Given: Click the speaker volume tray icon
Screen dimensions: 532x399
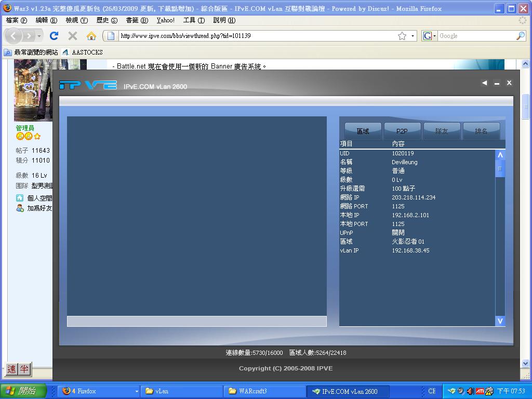Looking at the screenshot, I should coord(470,391).
